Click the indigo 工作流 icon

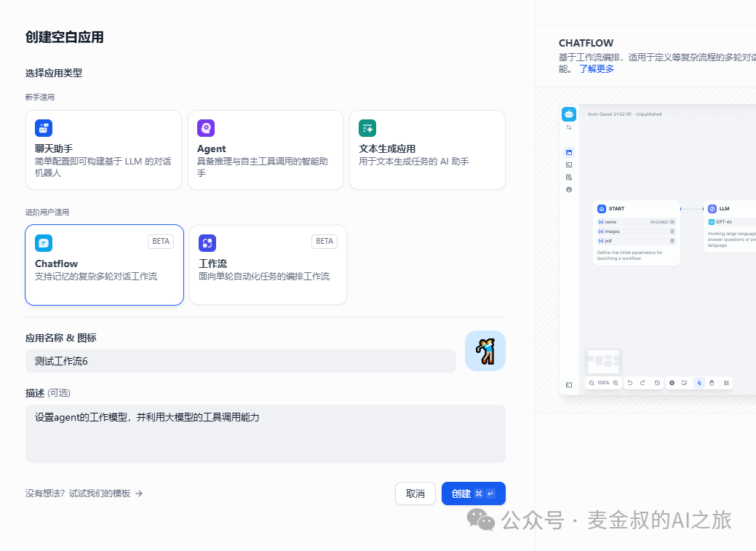[207, 243]
